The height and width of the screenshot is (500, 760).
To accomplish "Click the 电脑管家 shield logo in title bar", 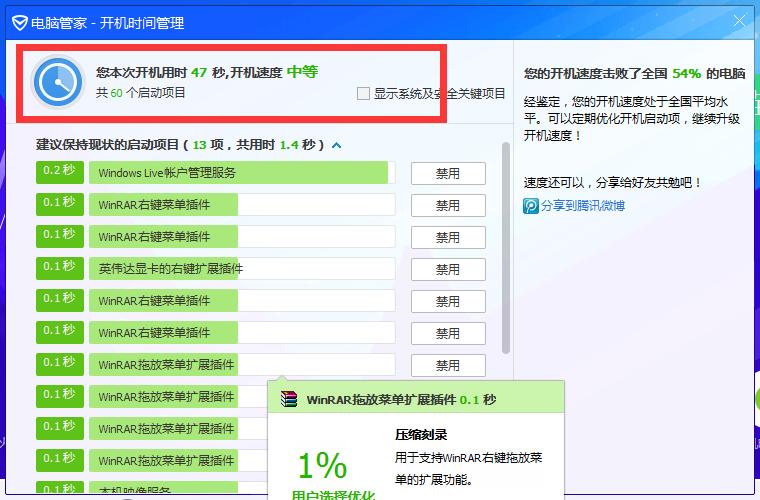I will (x=20, y=22).
